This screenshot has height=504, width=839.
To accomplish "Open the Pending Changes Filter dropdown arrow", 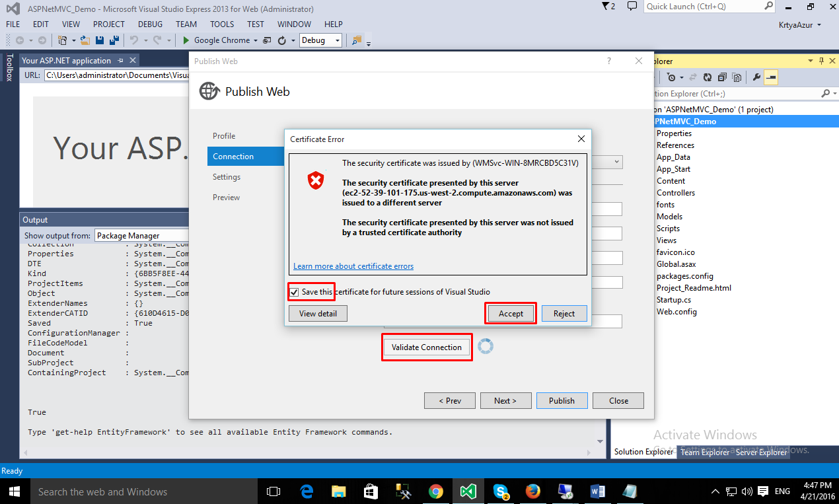I will (x=681, y=77).
